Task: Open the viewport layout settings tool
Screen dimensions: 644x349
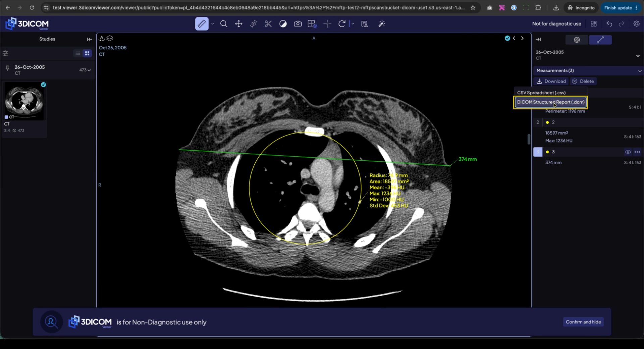Action: pyautogui.click(x=312, y=24)
